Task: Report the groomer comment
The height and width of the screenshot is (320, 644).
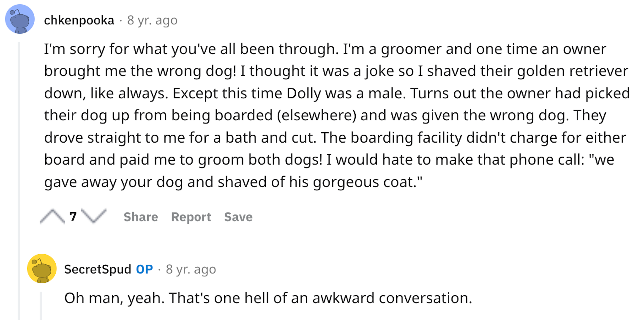Action: coord(191,217)
